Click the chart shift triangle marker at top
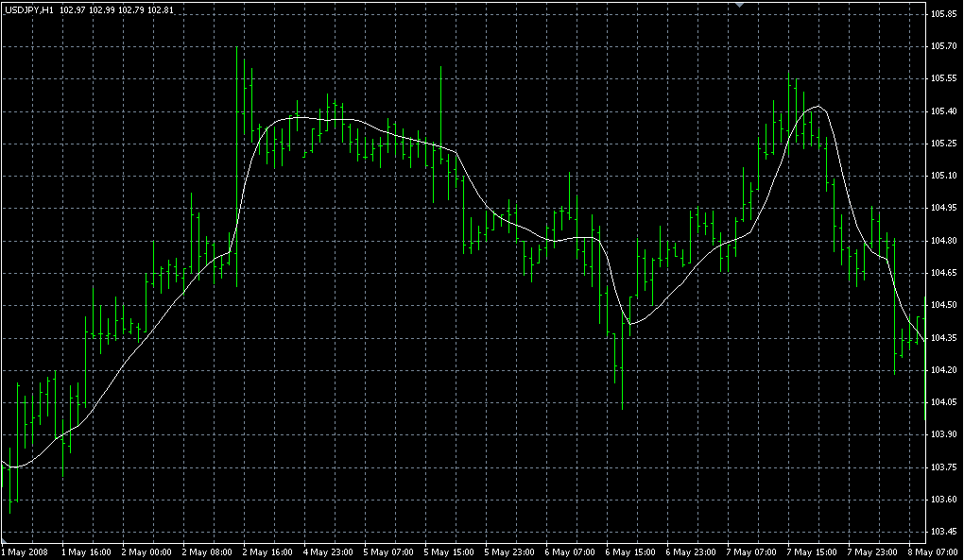Image resolution: width=964 pixels, height=560 pixels. pos(741,5)
